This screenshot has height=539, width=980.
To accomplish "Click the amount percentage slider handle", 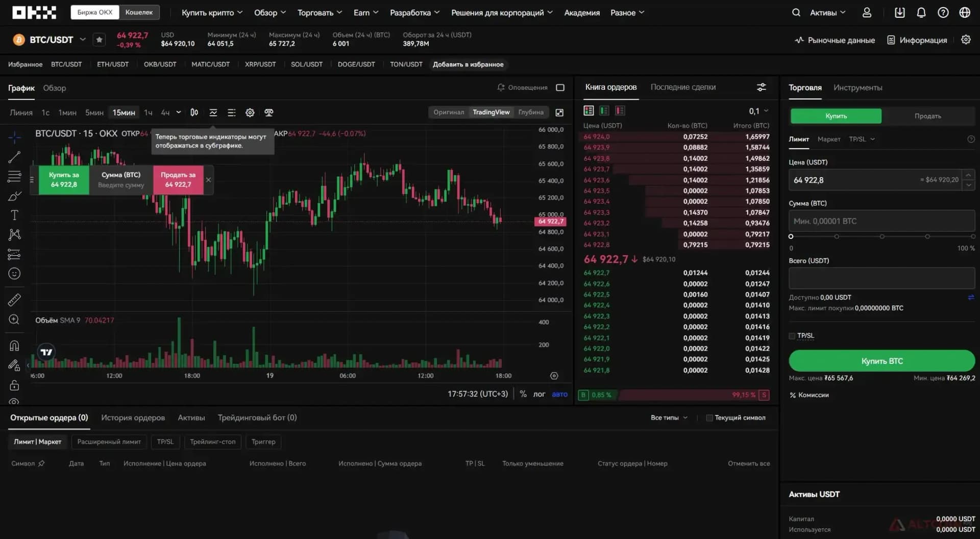I will point(791,236).
